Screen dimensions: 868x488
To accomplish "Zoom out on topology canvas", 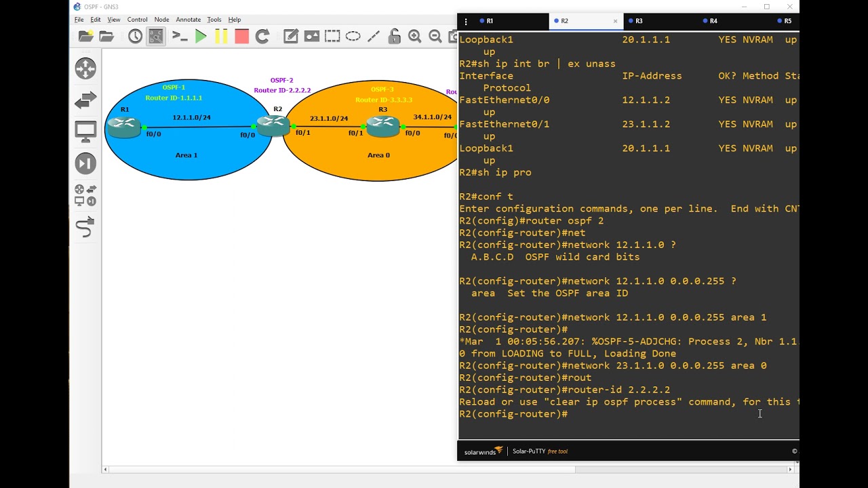I will click(x=435, y=37).
